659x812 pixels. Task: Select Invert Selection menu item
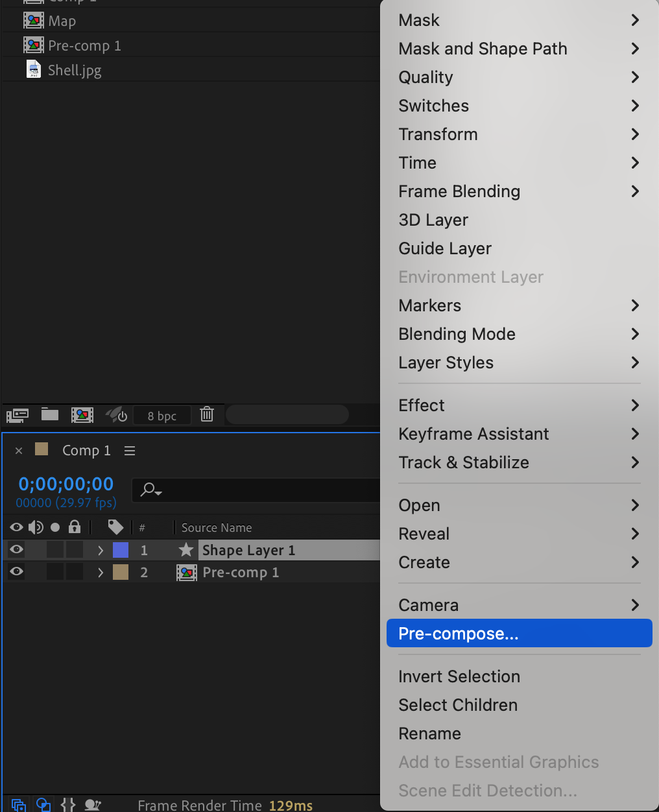pos(459,676)
